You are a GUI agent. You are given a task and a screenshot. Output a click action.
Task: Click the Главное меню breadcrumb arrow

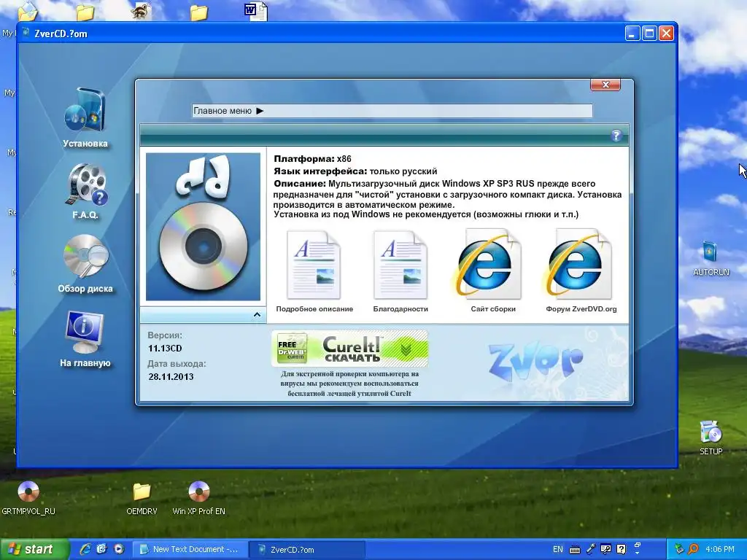point(260,111)
